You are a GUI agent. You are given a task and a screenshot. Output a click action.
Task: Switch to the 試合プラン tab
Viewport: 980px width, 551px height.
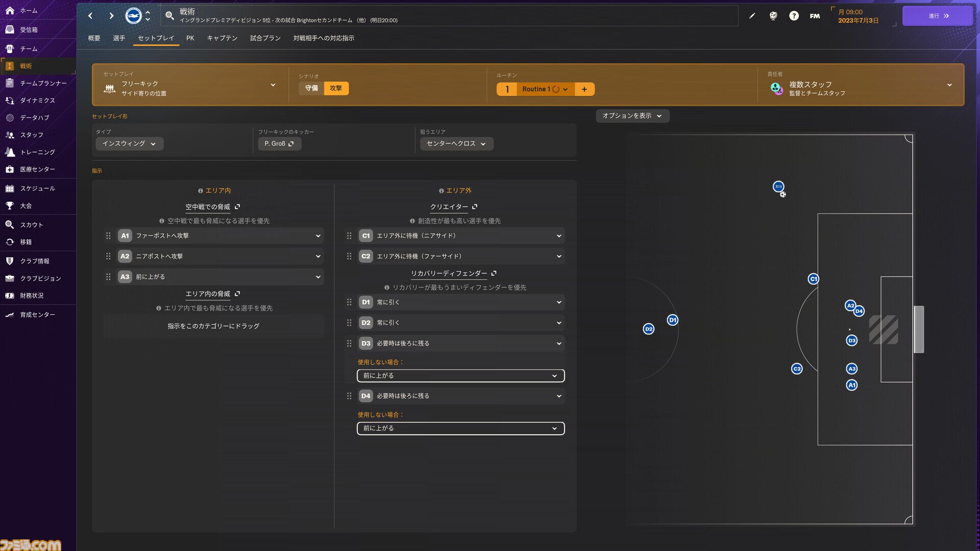click(265, 38)
